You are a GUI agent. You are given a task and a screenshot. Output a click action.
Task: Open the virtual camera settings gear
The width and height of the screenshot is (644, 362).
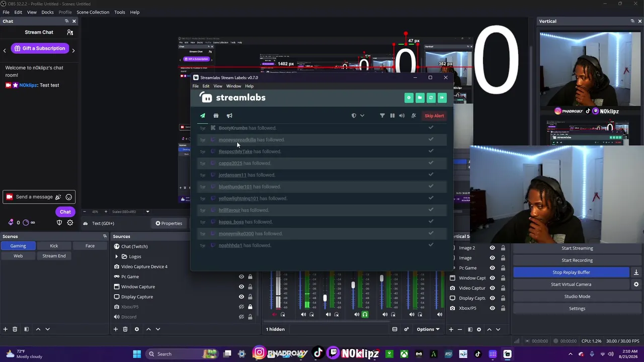pyautogui.click(x=636, y=285)
